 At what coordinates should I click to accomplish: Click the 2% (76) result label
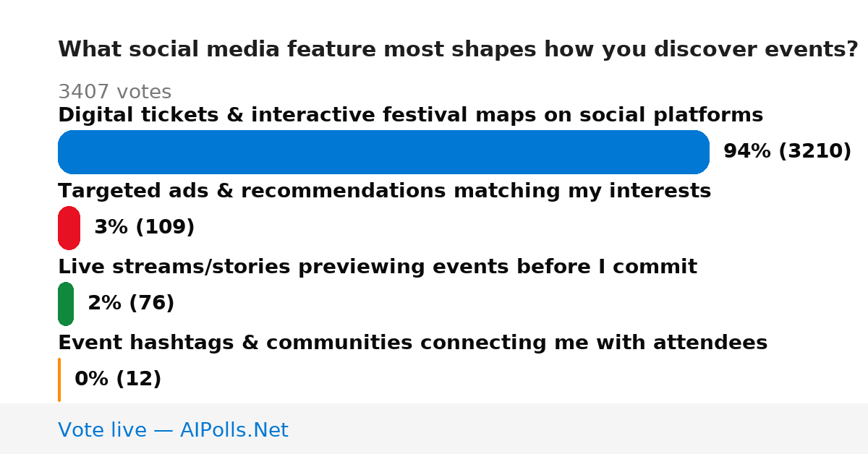(x=131, y=304)
